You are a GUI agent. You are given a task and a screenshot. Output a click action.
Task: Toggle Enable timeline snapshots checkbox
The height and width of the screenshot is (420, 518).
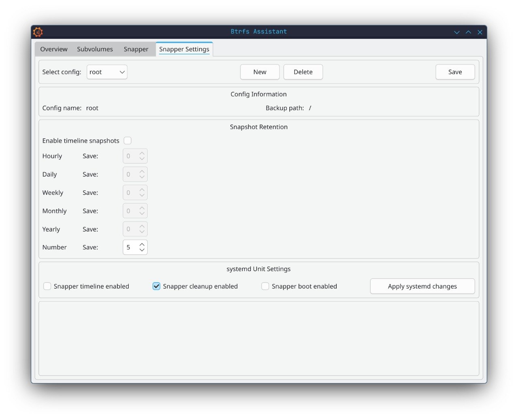click(x=127, y=141)
